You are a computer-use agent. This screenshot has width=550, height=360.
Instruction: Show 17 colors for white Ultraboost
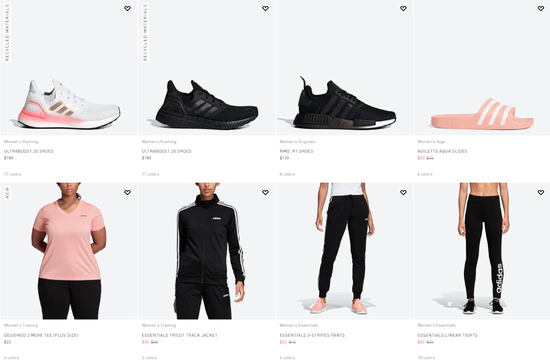[x=13, y=174]
